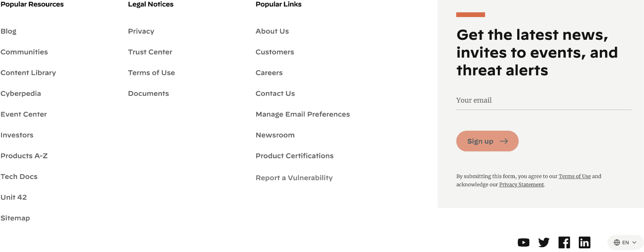This screenshot has height=252, width=644.
Task: Click Report a Vulnerability
Action: [x=294, y=178]
